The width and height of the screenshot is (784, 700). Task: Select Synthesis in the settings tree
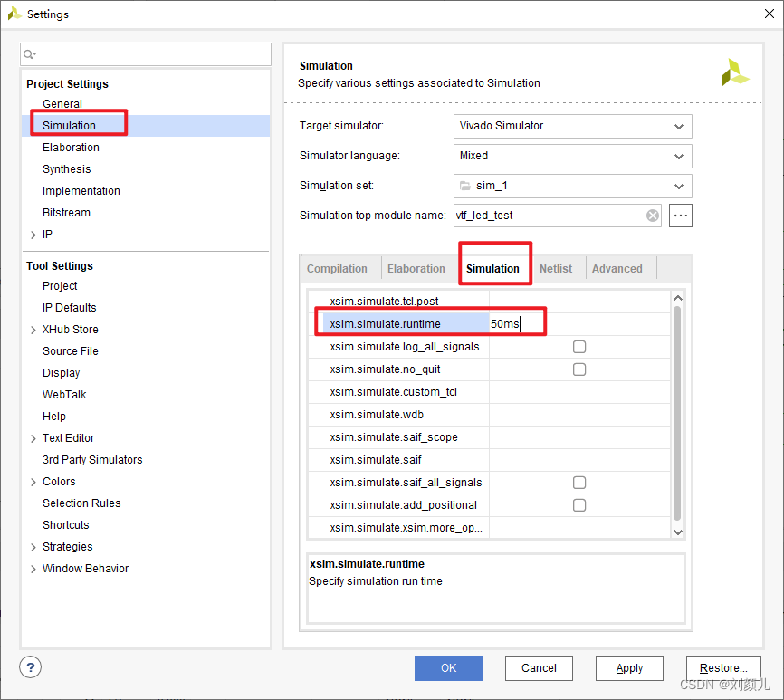click(x=66, y=169)
